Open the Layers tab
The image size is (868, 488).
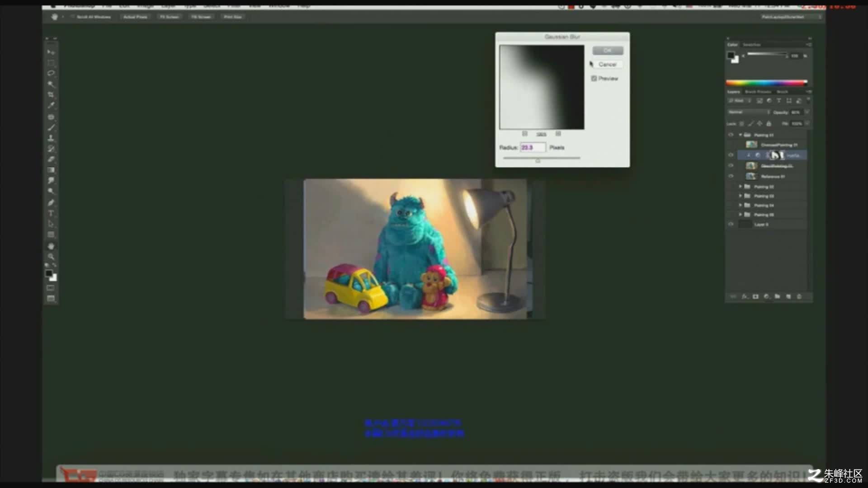(733, 92)
